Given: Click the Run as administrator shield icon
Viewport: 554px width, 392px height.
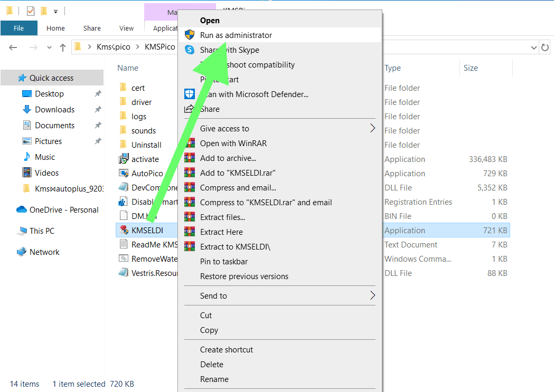Looking at the screenshot, I should point(190,35).
